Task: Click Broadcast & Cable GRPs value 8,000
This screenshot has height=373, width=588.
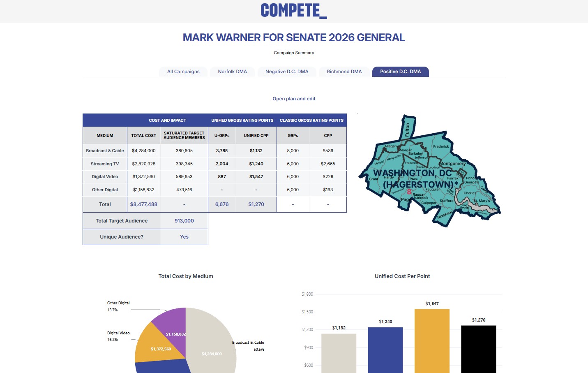Action: point(293,151)
